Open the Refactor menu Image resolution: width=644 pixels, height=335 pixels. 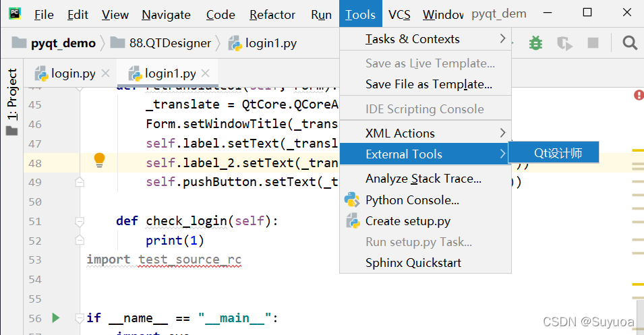tap(272, 14)
